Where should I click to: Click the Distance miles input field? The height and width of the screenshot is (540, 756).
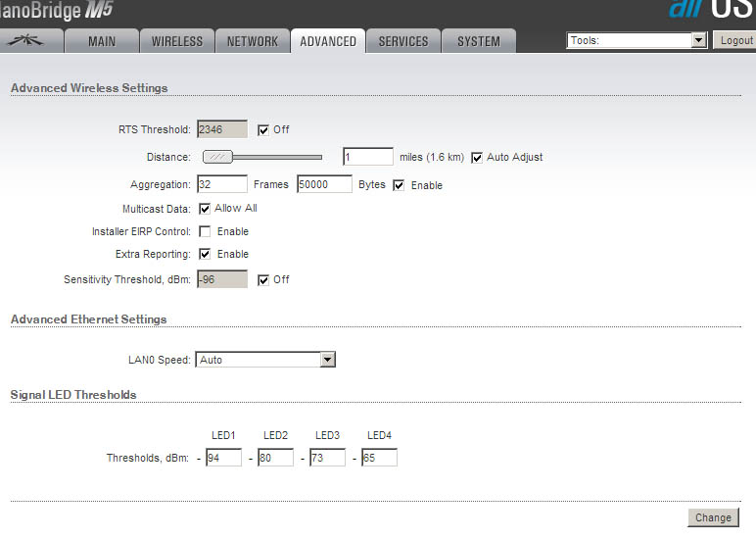pyautogui.click(x=367, y=157)
